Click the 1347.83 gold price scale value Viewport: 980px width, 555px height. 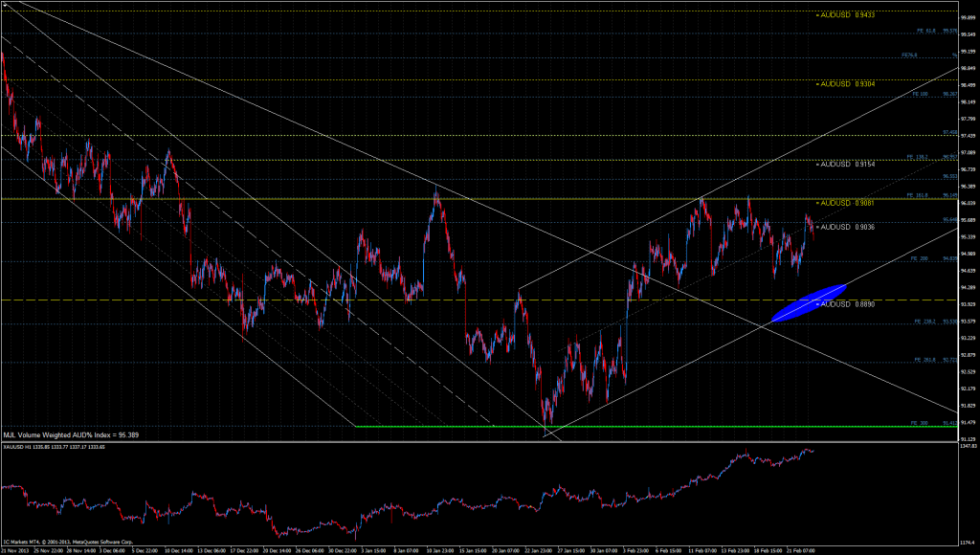tap(969, 446)
